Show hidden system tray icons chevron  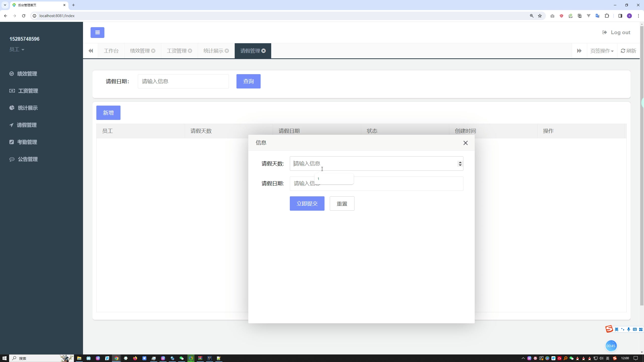[523, 358]
